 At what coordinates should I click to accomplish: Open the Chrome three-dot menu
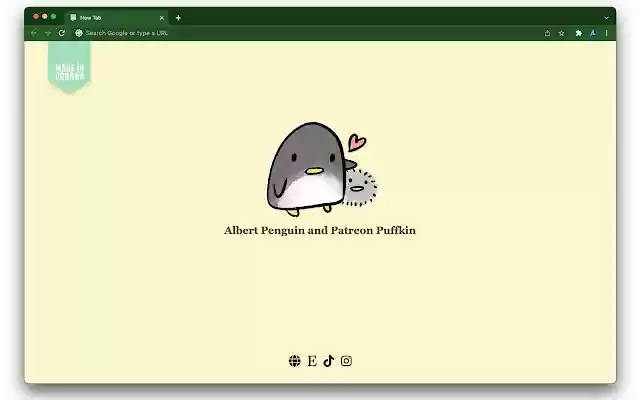[x=607, y=33]
